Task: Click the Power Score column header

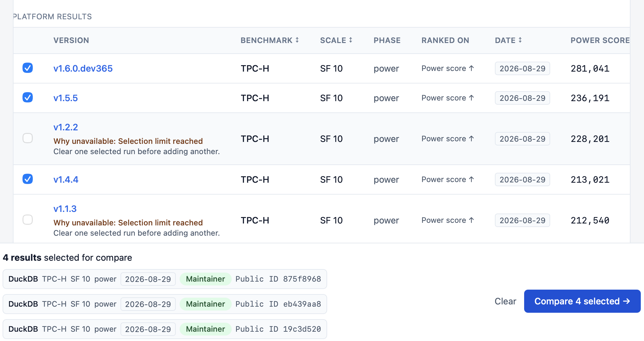Action: tap(600, 40)
